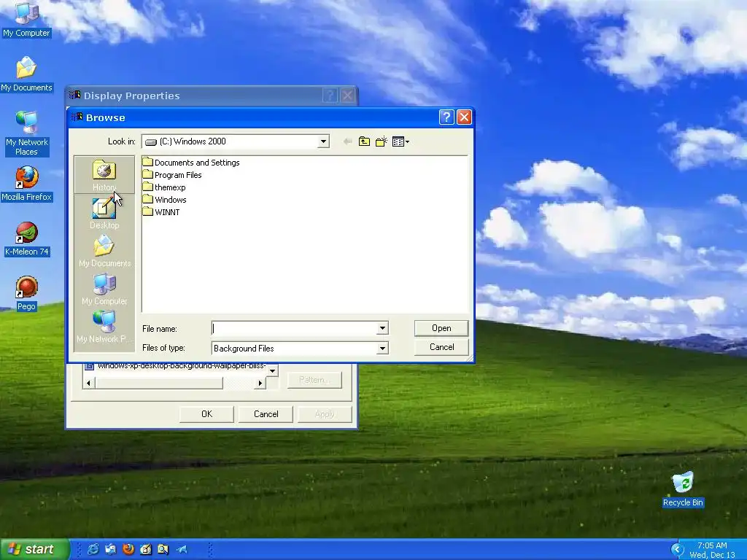Click down arrow of wallpaper list scrollbar
The width and height of the screenshot is (747, 560).
pyautogui.click(x=273, y=370)
